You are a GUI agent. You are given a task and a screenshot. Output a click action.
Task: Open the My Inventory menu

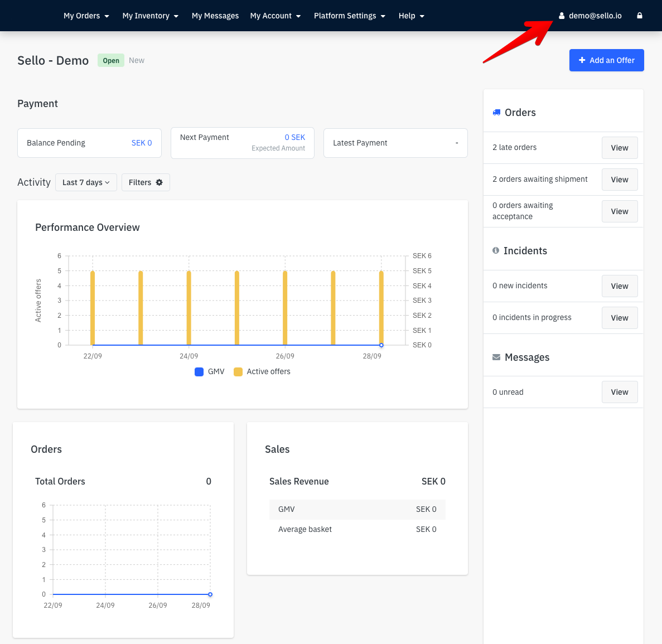coord(150,16)
